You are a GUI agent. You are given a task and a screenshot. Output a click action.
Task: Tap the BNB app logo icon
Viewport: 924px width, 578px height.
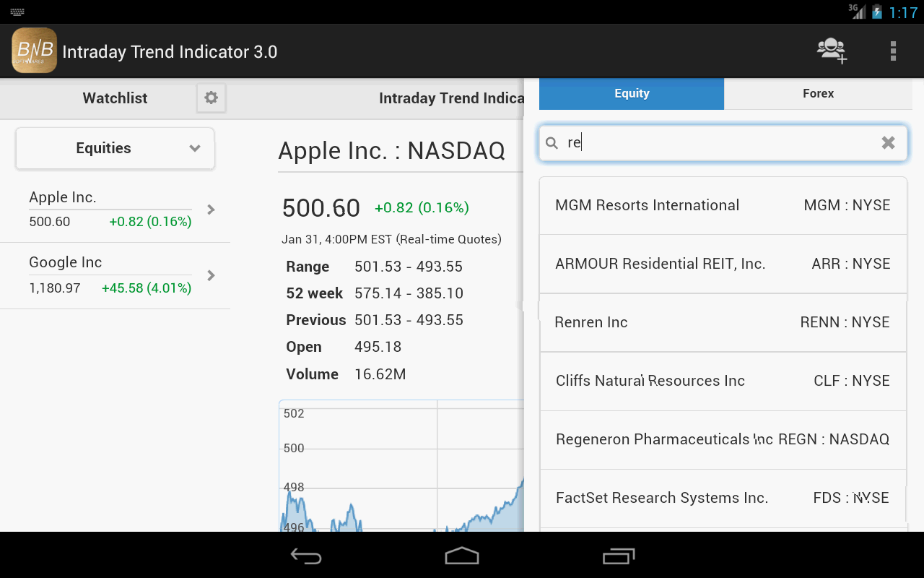pyautogui.click(x=34, y=51)
